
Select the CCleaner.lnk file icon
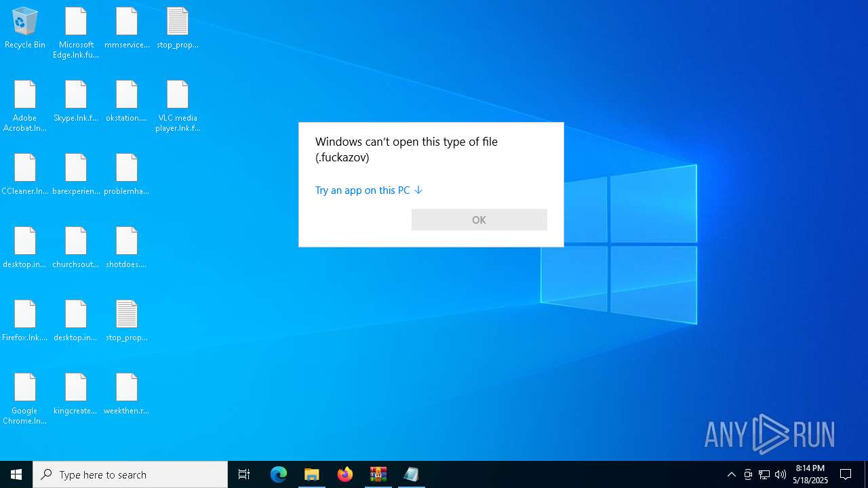[25, 175]
